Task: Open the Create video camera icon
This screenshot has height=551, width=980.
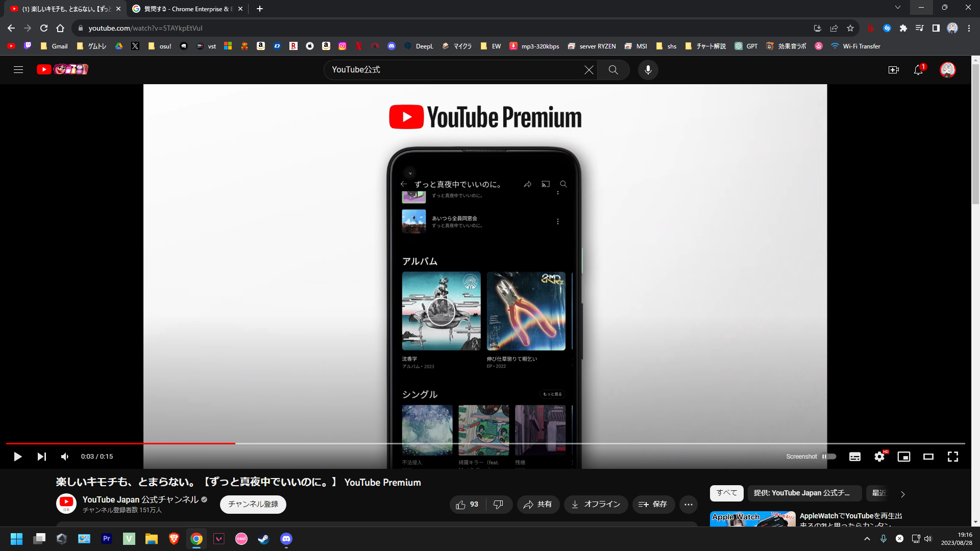Action: (893, 70)
